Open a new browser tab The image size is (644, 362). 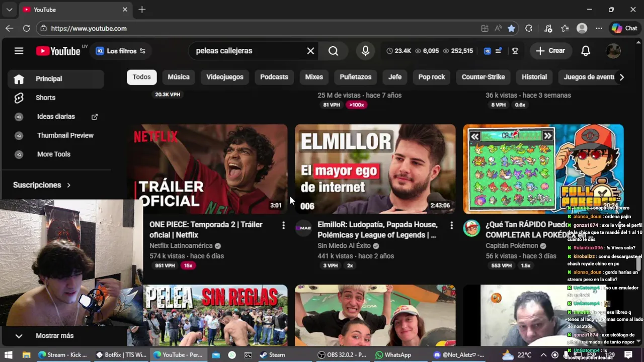point(142,10)
